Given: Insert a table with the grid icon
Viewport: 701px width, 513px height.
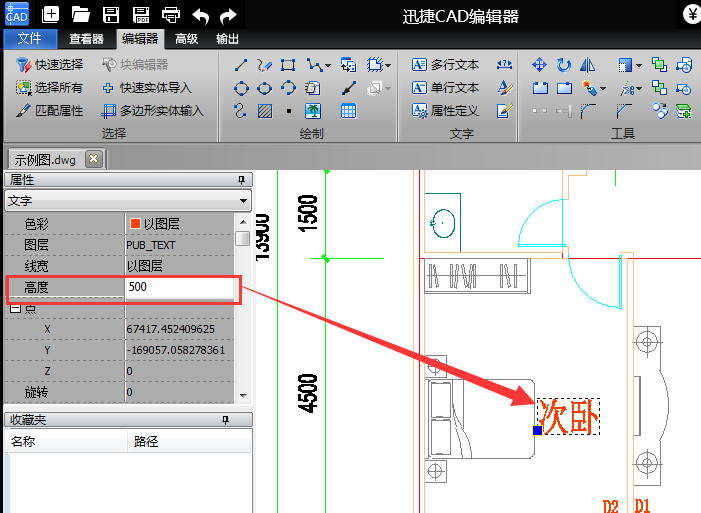Looking at the screenshot, I should click(349, 110).
